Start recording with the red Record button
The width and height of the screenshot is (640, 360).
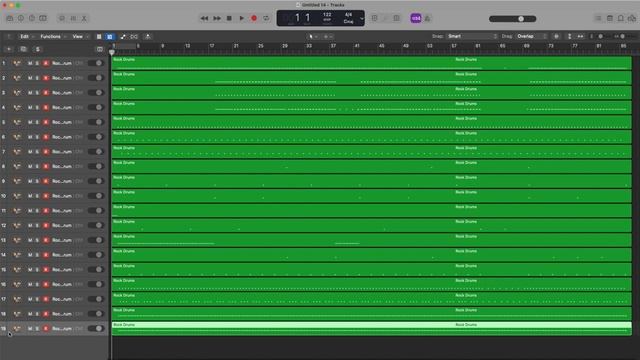(254, 18)
